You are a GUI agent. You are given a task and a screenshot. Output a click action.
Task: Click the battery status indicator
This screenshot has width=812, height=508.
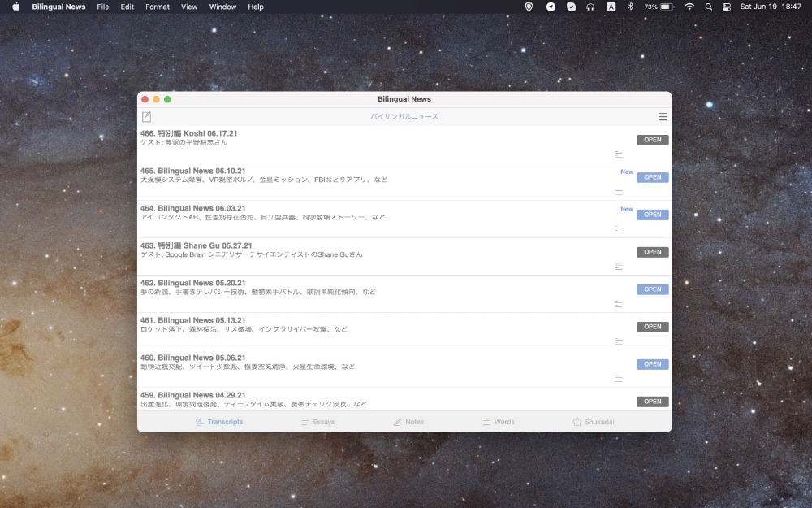(659, 7)
